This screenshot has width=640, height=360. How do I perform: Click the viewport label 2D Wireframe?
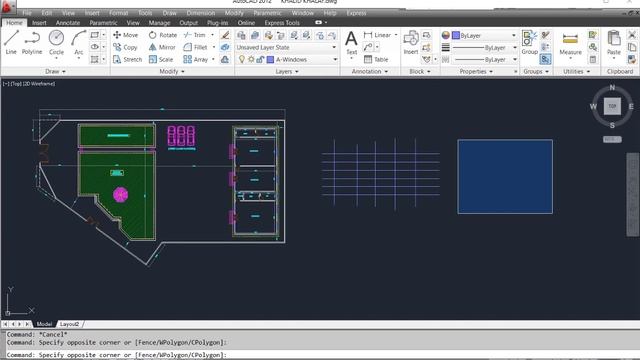[x=39, y=84]
